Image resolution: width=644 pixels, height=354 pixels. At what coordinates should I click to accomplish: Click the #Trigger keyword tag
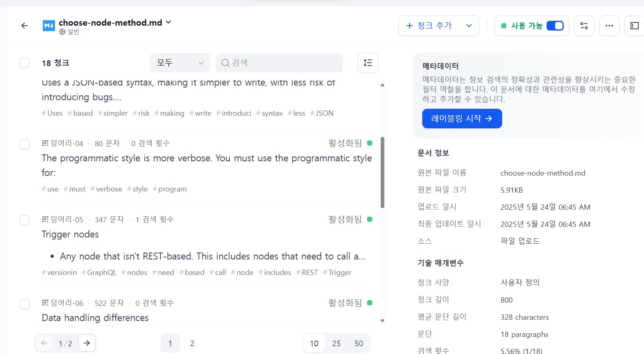(x=337, y=273)
